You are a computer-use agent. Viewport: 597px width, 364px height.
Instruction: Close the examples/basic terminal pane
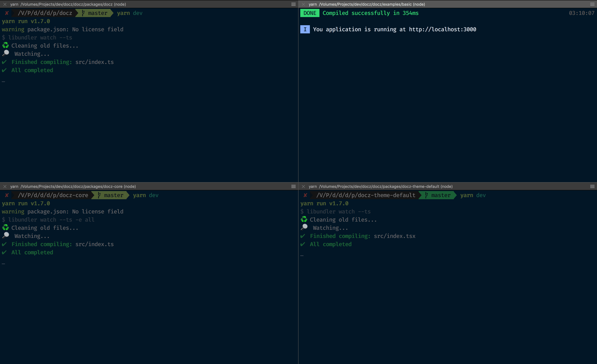pos(303,4)
